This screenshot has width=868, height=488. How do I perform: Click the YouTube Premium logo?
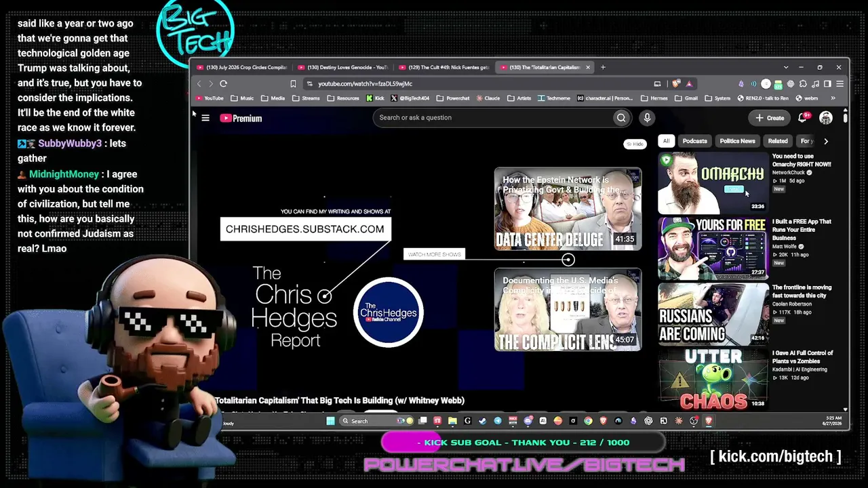[241, 118]
